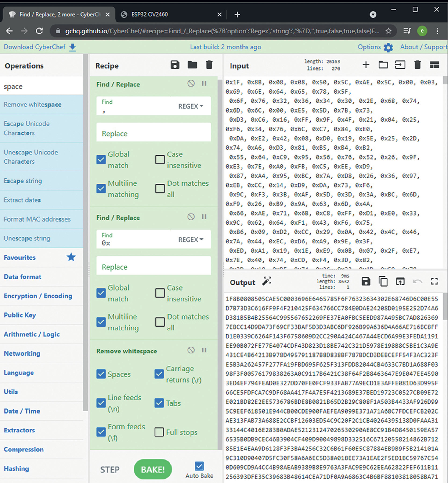448x483 pixels.
Task: Replace input with output icon
Action: click(400, 282)
